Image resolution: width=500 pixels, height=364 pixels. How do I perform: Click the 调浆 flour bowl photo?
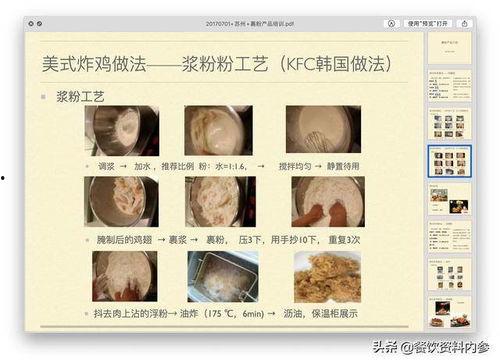(x=122, y=131)
